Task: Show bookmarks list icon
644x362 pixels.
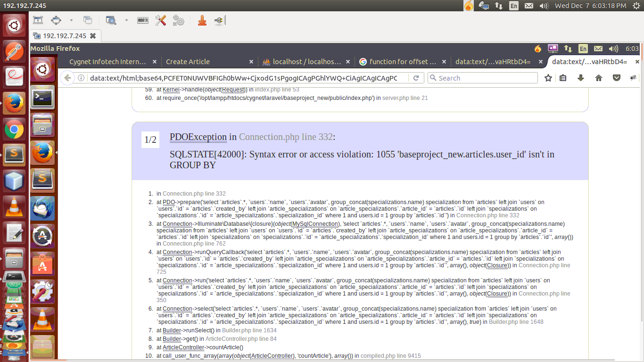Action: pyautogui.click(x=563, y=78)
